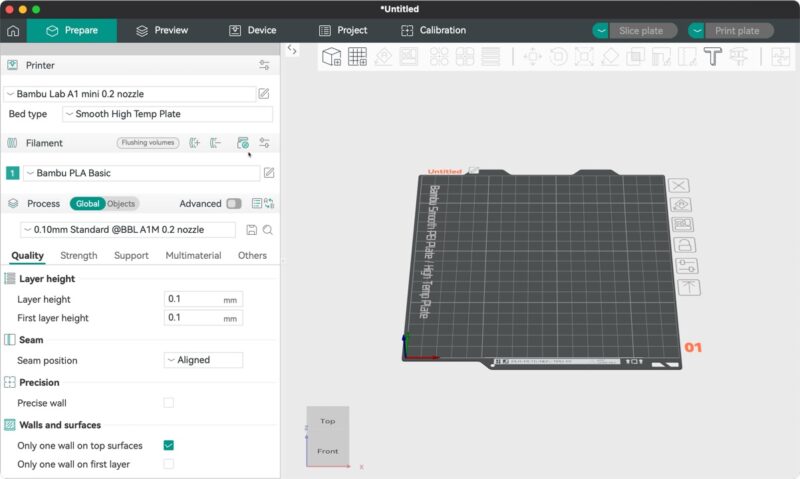Screen dimensions: 800x479
Task: Switch to the Preview tab
Action: point(161,30)
